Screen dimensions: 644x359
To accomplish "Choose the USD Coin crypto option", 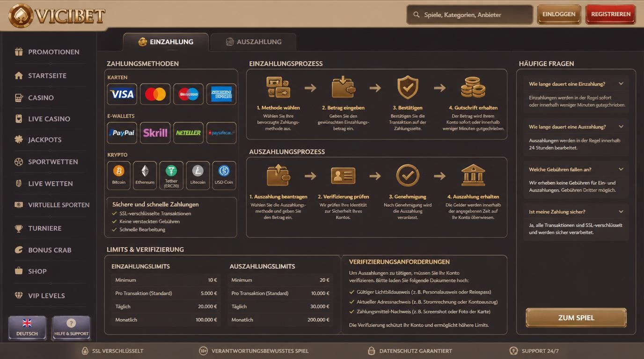I will pyautogui.click(x=224, y=175).
